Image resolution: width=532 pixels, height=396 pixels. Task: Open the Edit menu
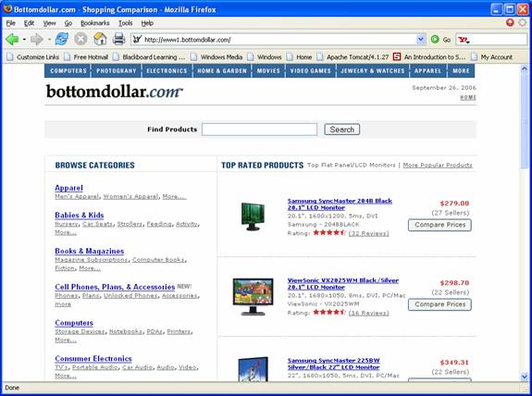[x=29, y=23]
